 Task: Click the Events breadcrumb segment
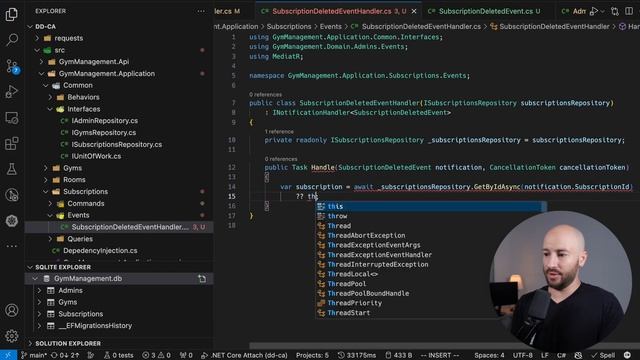[331, 27]
